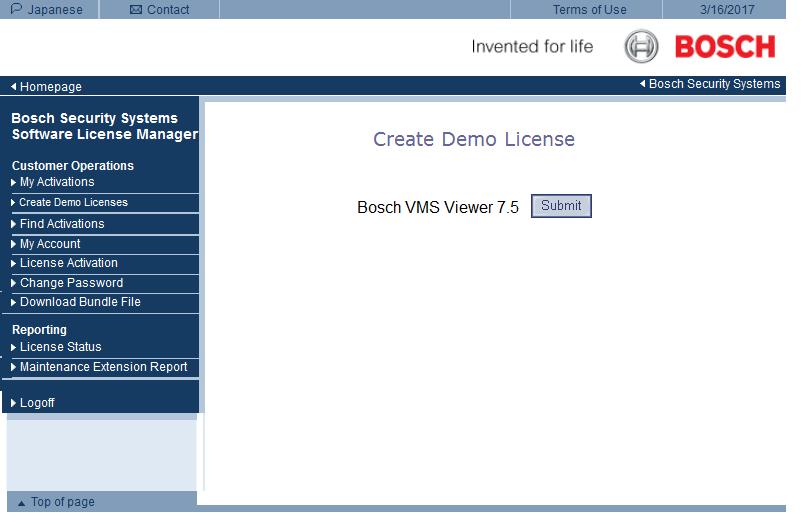Click the Create Demo License heading
802x526 pixels.
click(x=474, y=139)
